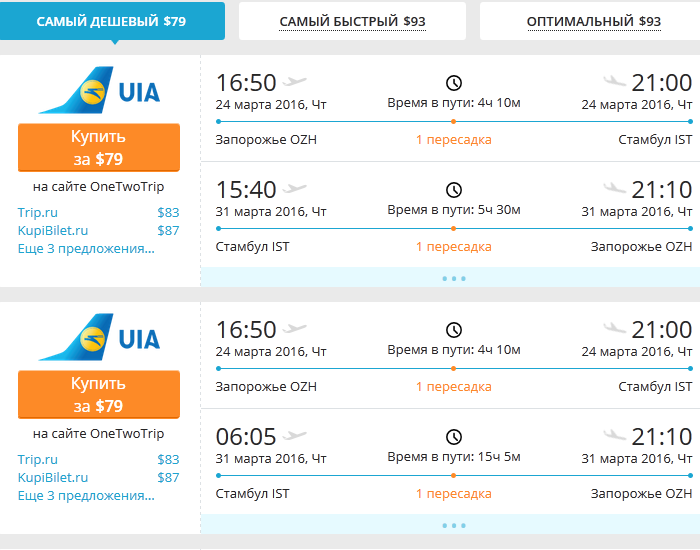Viewport: 700px width, 550px height.
Task: Click the UIA airline logo in second result
Action: click(x=98, y=338)
